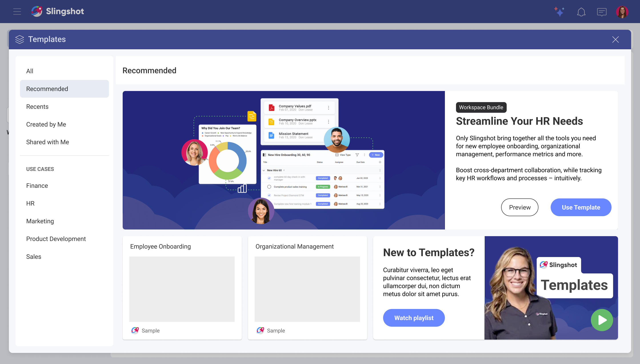The height and width of the screenshot is (364, 640).
Task: Click the Slingshot icon under Employee Onboarding
Action: point(135,330)
